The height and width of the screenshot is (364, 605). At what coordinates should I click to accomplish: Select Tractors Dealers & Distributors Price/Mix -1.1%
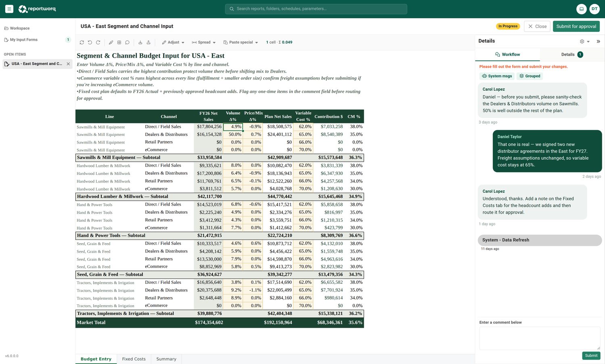[x=253, y=290]
